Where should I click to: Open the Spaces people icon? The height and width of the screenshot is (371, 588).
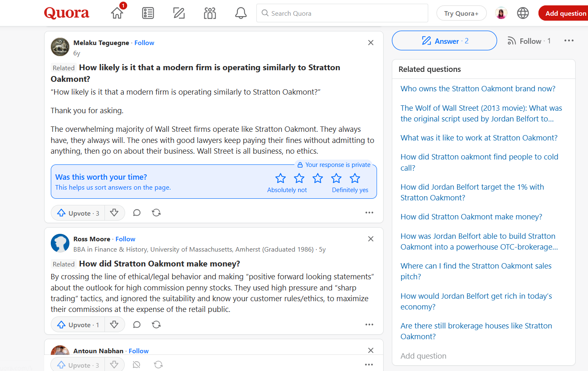point(210,13)
